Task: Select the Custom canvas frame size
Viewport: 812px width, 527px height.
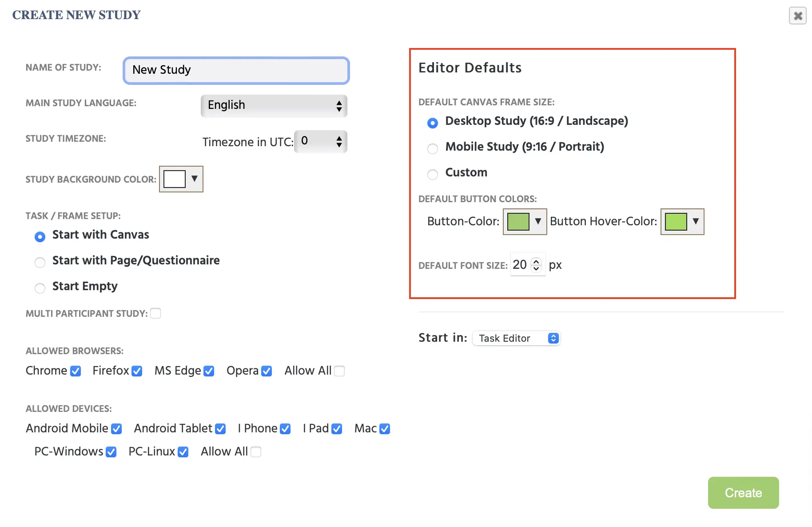Action: coord(432,174)
